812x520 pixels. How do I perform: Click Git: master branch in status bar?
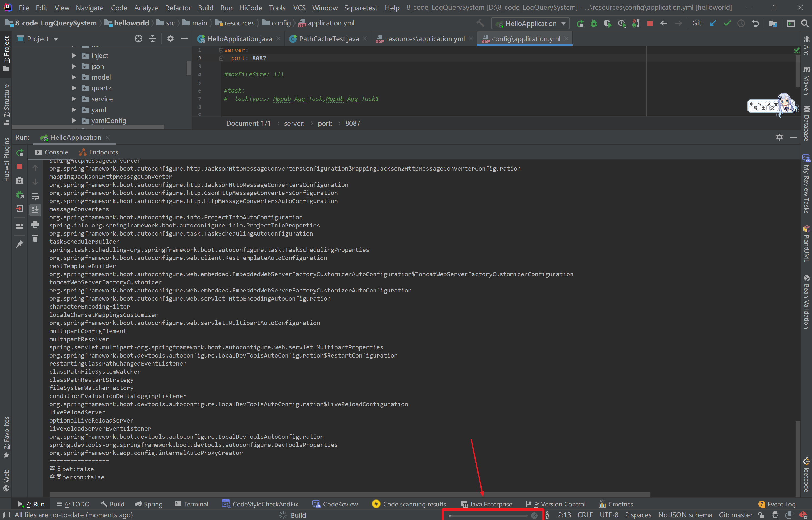click(735, 515)
